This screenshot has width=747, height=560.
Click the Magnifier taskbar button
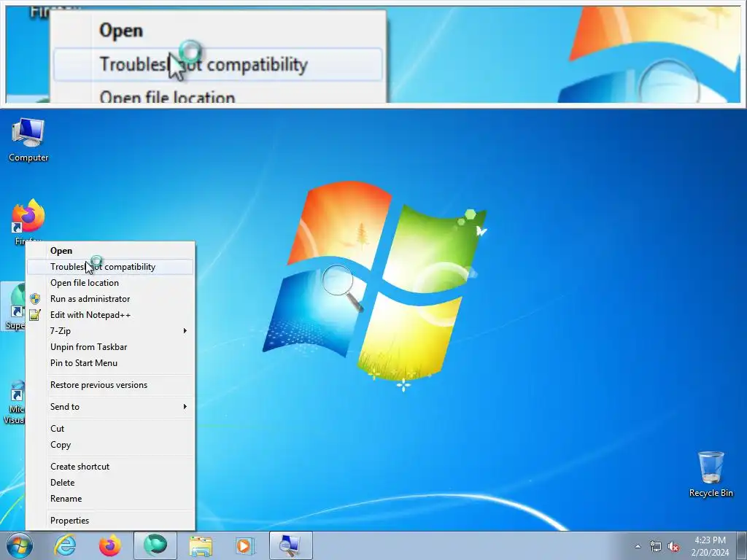[290, 545]
